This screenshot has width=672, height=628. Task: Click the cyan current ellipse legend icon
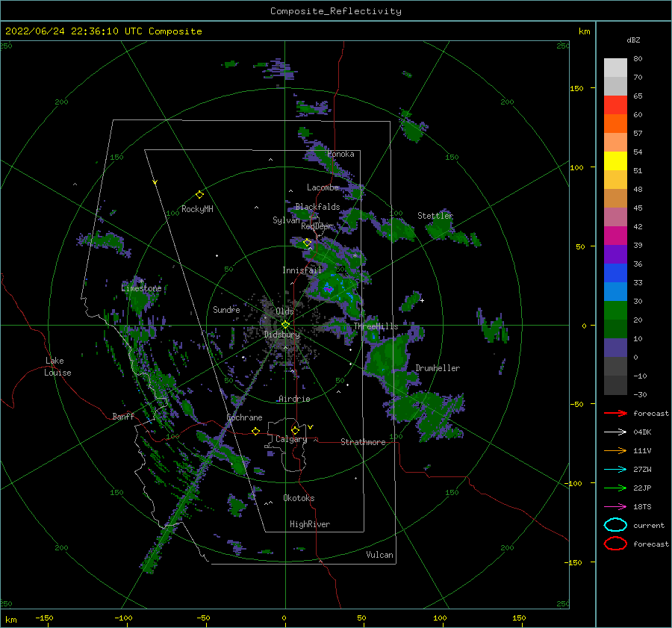coord(615,525)
